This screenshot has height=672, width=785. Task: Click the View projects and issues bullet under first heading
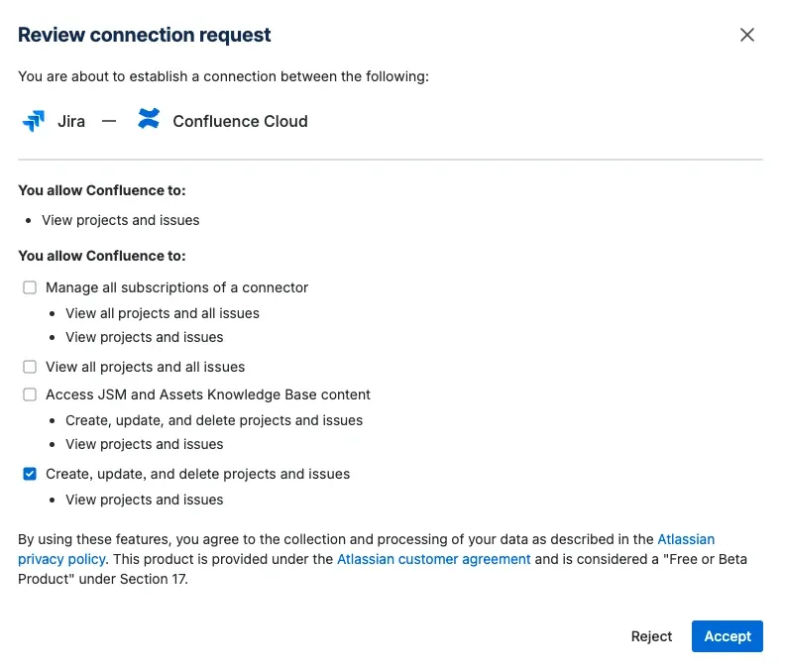click(120, 220)
